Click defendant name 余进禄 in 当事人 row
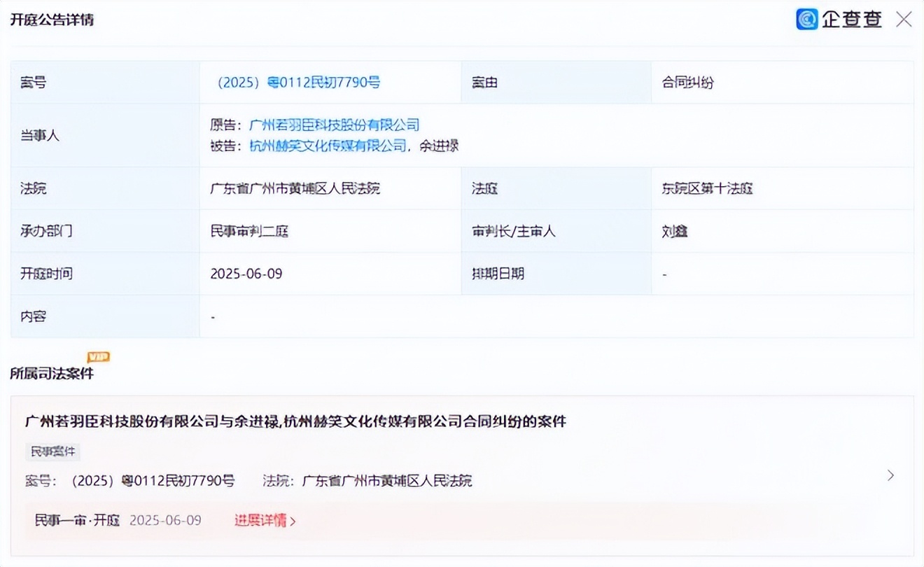Viewport: 924px width, 567px height. 439,146
